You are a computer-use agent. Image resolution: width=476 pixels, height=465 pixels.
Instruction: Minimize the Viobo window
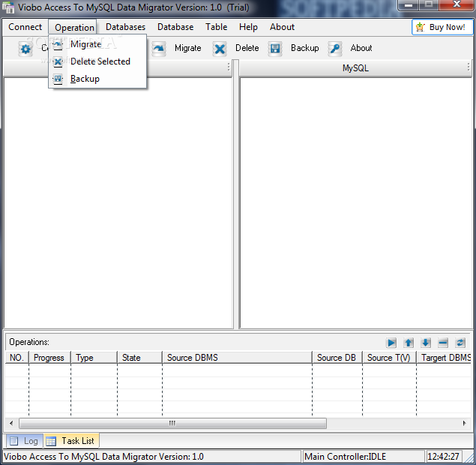point(409,5)
